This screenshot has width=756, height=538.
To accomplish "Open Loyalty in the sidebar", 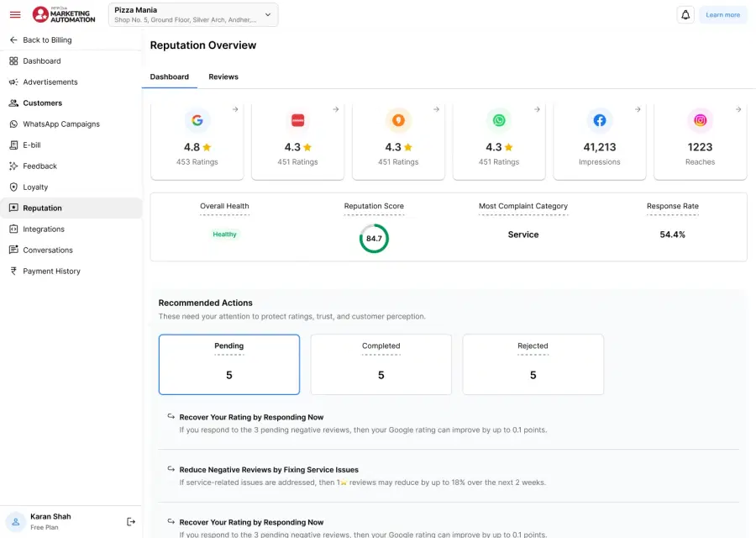I will click(x=71, y=187).
